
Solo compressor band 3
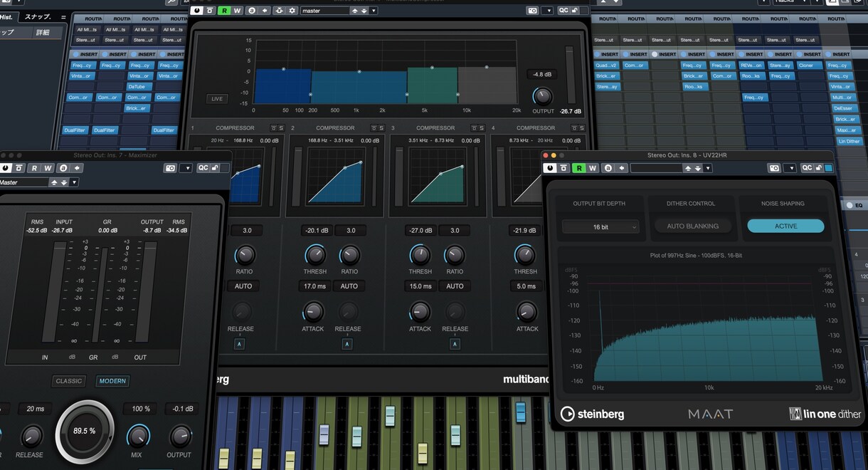481,128
